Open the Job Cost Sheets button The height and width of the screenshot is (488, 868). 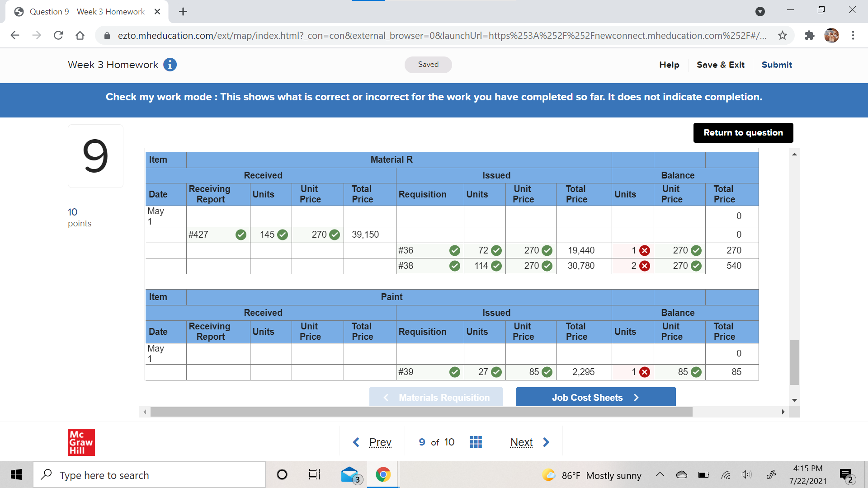pyautogui.click(x=595, y=397)
